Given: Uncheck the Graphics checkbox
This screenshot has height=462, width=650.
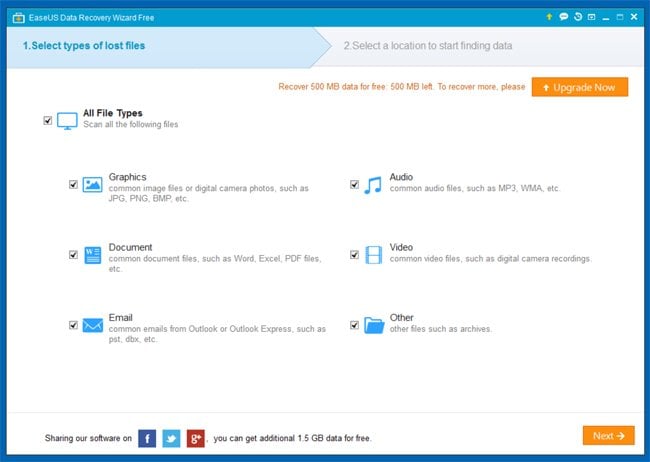Looking at the screenshot, I should tap(73, 185).
